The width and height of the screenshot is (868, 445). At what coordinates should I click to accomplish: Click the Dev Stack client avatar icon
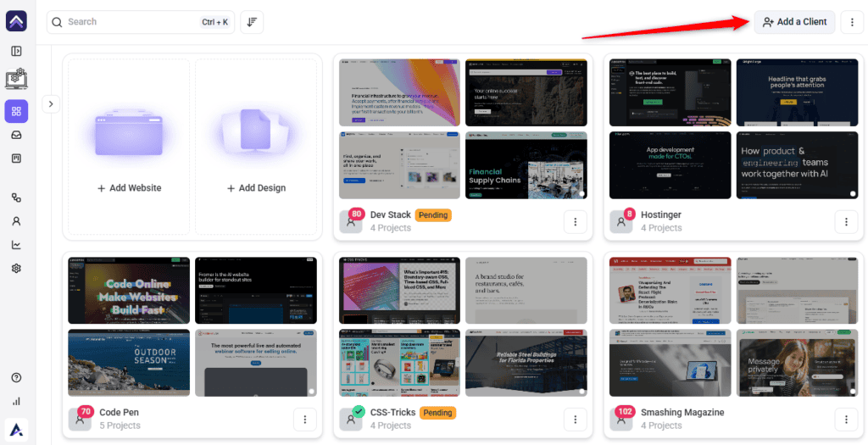(x=350, y=222)
